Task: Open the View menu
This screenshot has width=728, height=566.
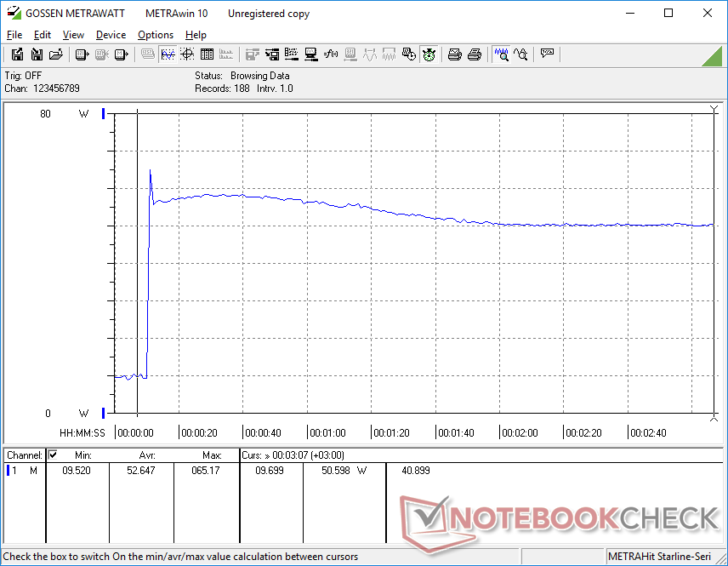Action: pos(73,35)
